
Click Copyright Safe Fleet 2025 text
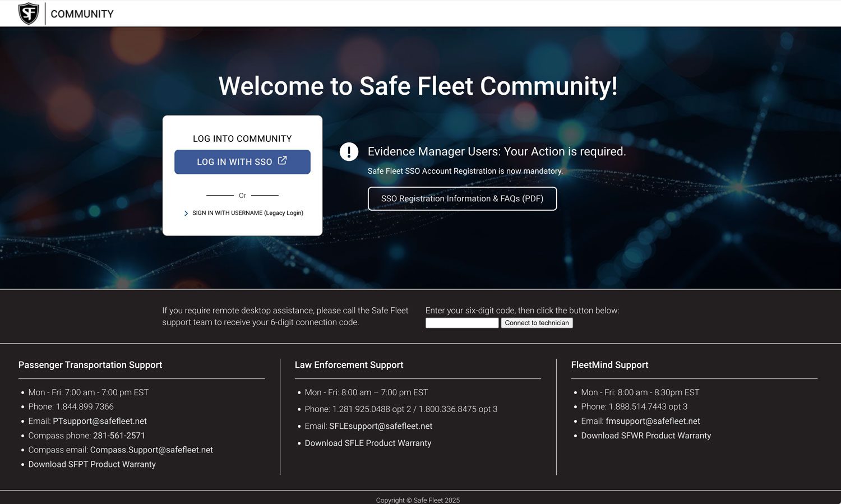418,500
